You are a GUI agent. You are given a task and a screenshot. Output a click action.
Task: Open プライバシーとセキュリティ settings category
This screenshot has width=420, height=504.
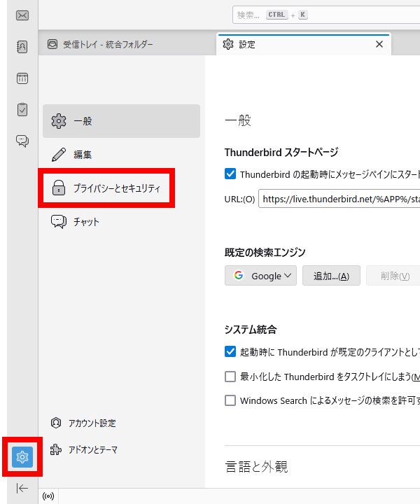coord(122,188)
